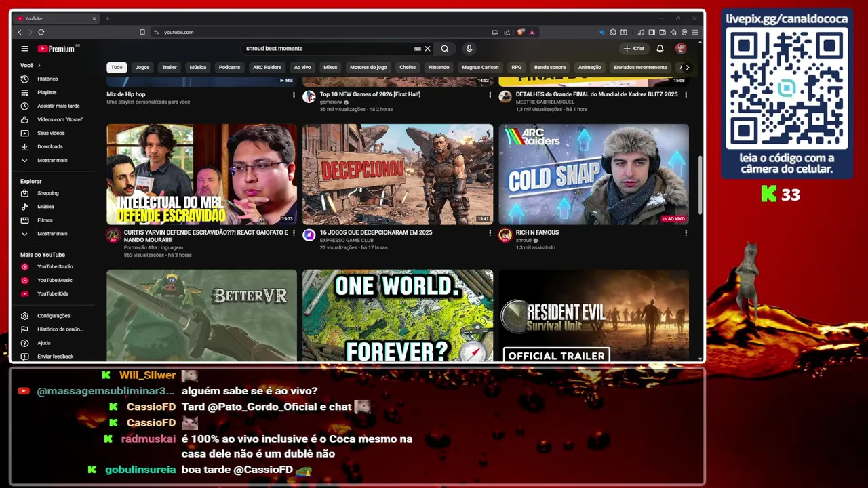Show more filter chips with right arrow
Viewport: 868px width, 488px height.
coord(687,68)
